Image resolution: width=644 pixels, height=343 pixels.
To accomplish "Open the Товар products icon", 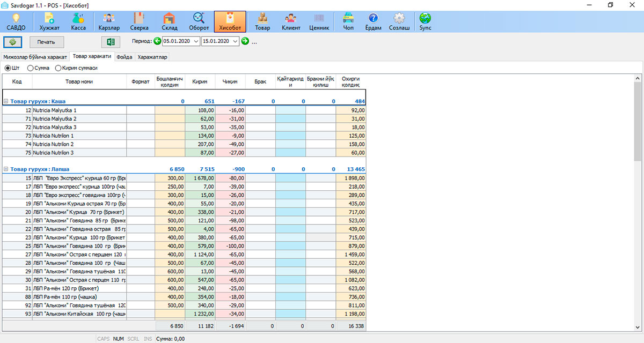I will [x=262, y=21].
